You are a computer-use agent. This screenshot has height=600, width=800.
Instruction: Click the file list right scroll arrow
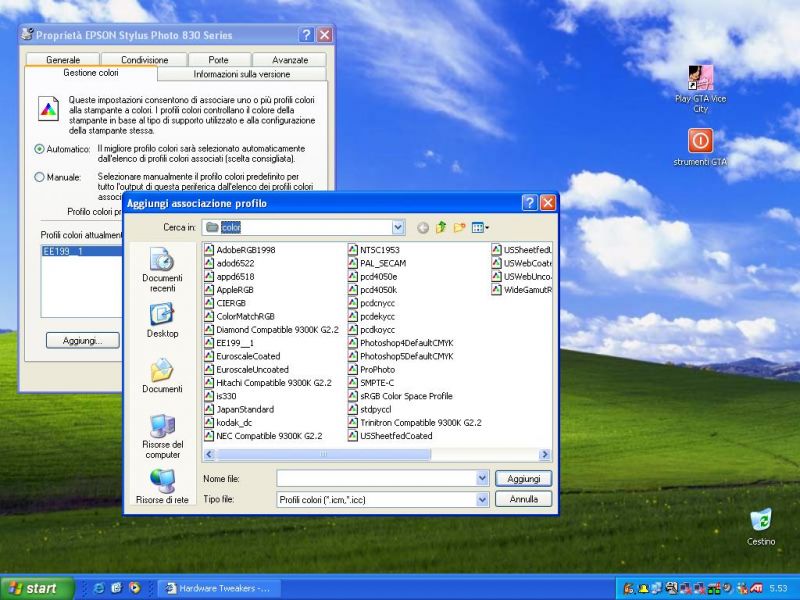545,454
